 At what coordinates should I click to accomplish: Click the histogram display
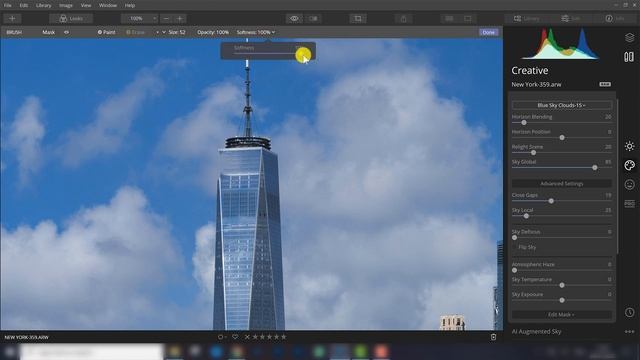click(x=560, y=44)
